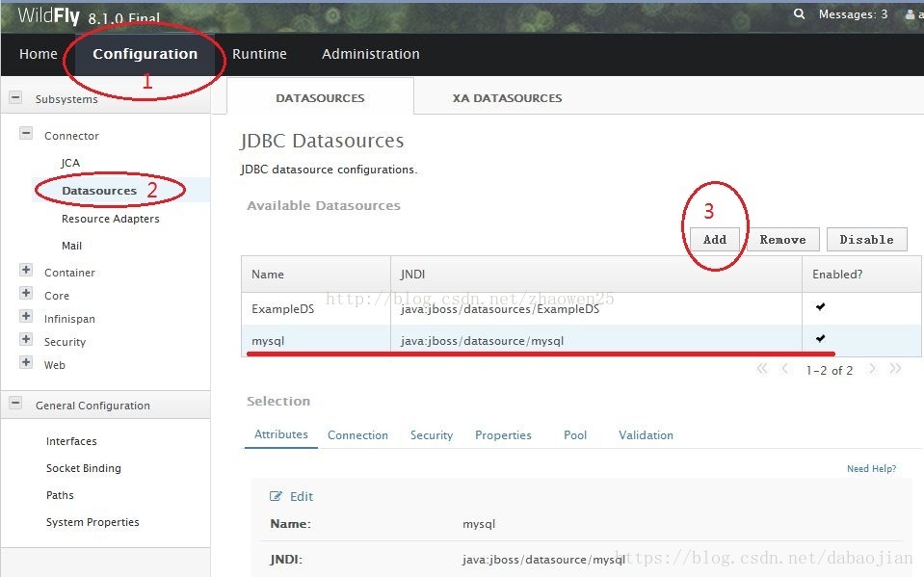This screenshot has height=577, width=924.
Task: Open the user account icon
Action: pos(911,14)
